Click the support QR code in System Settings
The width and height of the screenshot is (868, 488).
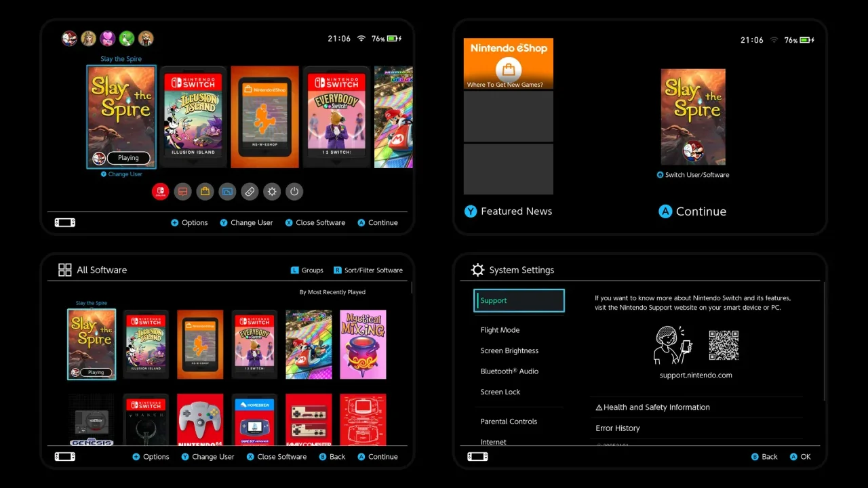click(724, 345)
